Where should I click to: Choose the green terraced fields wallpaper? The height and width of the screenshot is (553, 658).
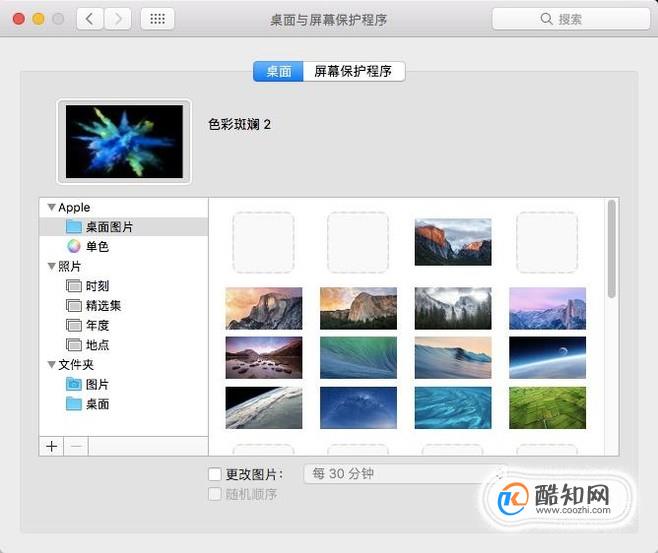(548, 408)
